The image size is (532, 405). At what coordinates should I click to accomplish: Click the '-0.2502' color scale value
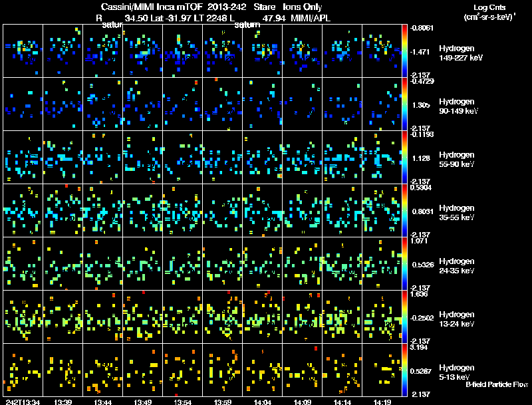422,318
